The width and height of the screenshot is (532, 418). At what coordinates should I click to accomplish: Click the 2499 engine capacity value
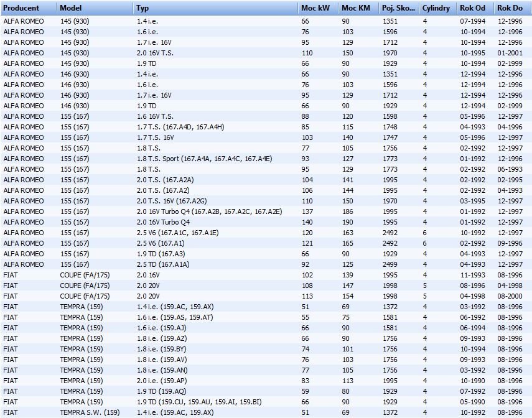click(x=390, y=264)
